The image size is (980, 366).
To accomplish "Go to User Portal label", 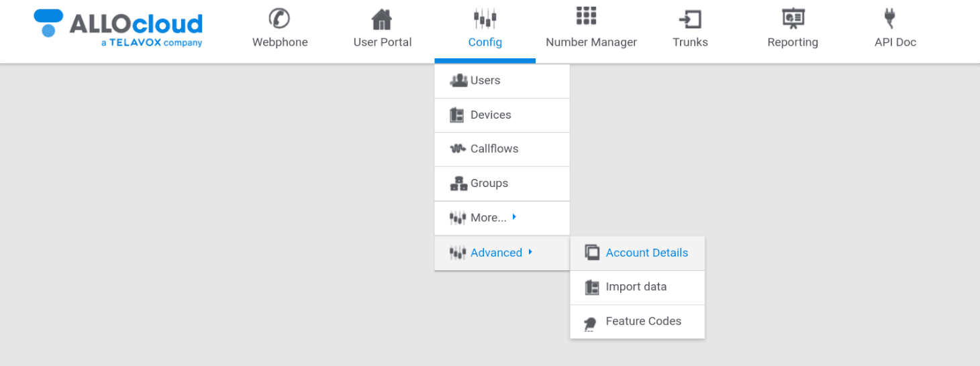I will click(x=383, y=42).
